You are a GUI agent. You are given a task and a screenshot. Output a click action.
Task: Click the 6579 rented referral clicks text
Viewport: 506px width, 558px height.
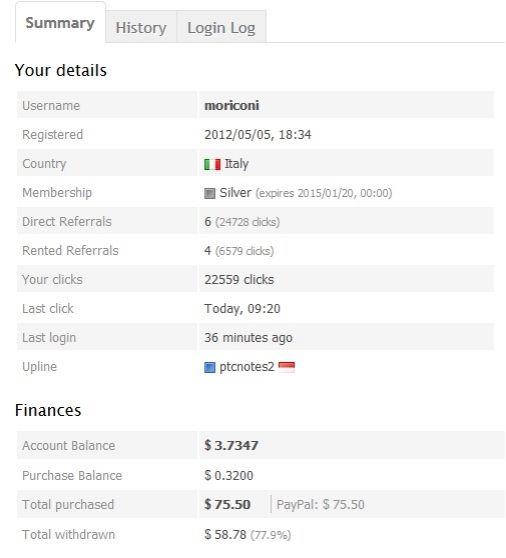pyautogui.click(x=244, y=251)
